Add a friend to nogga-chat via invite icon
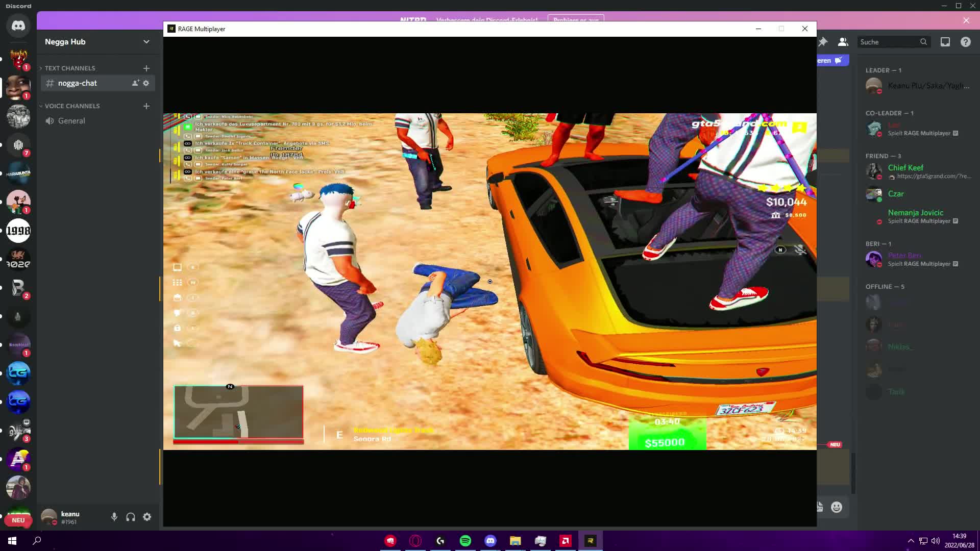Image resolution: width=980 pixels, height=551 pixels. (134, 83)
